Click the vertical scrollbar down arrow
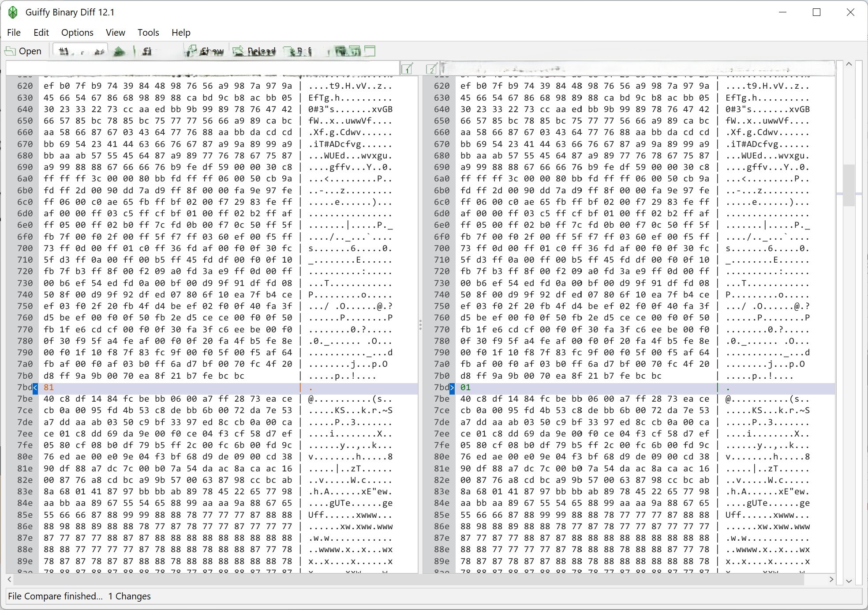This screenshot has height=610, width=868. pyautogui.click(x=849, y=581)
